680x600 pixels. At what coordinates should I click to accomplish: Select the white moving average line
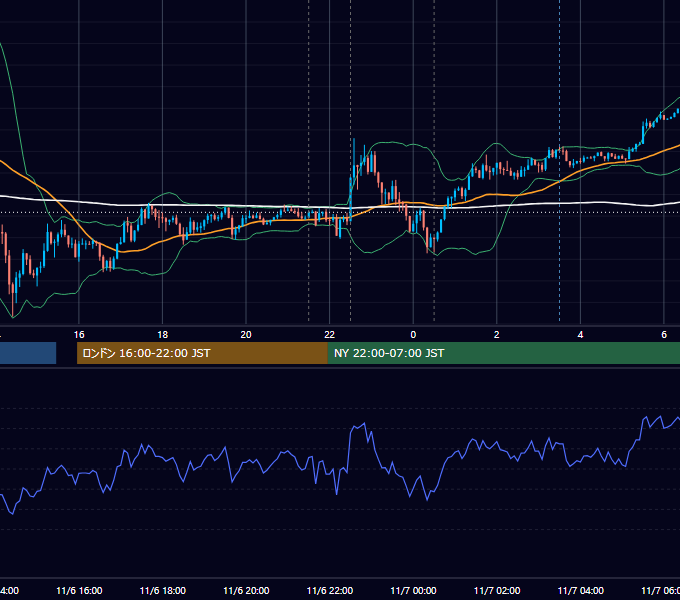click(260, 206)
